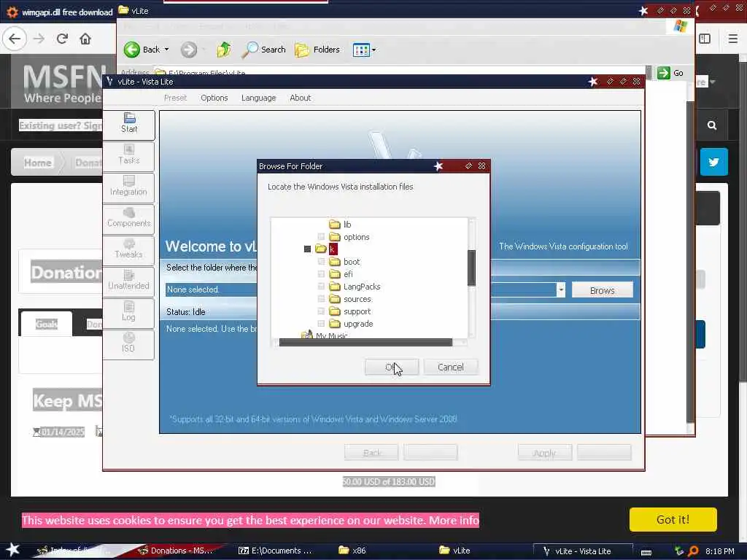The image size is (747, 560).
Task: Click the Browse button in vLite
Action: click(x=602, y=290)
